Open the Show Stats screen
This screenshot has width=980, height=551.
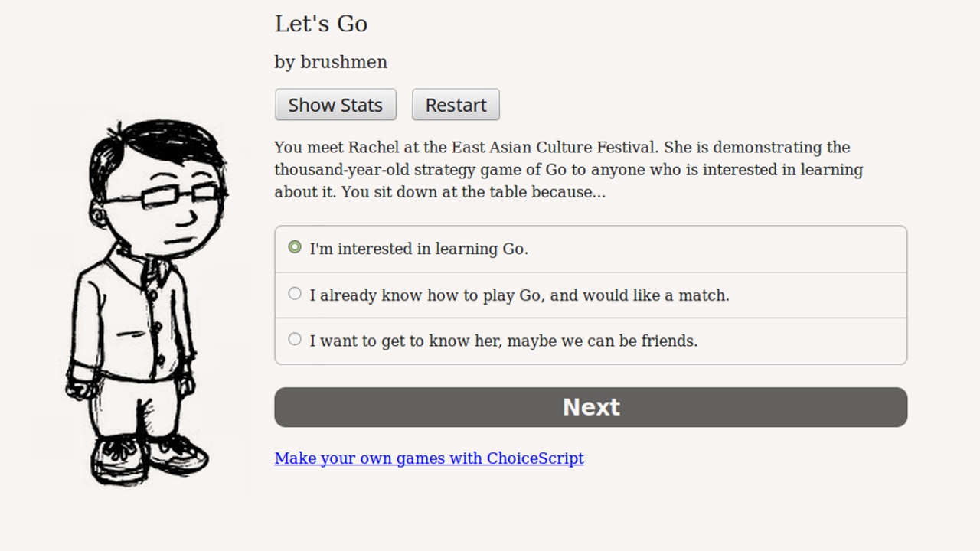click(335, 105)
